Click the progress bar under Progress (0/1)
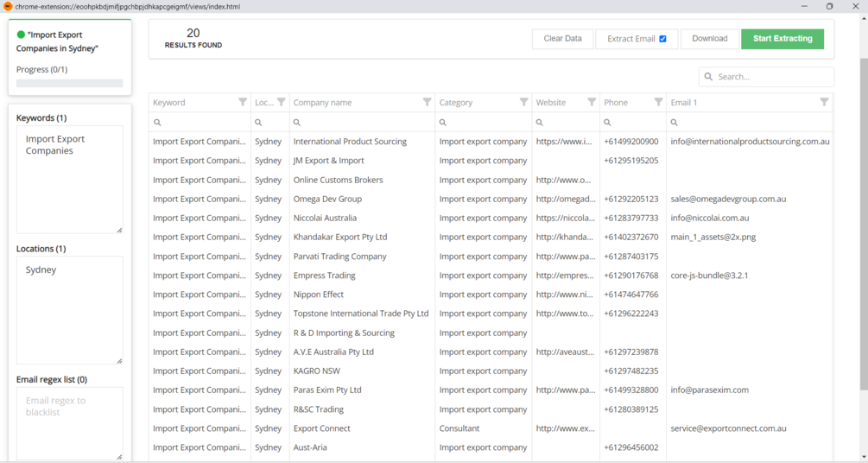The image size is (868, 463). [69, 84]
